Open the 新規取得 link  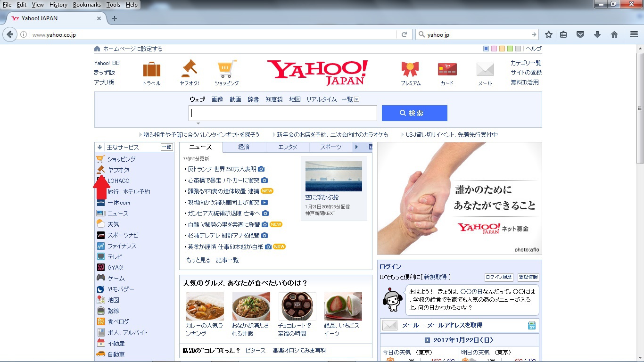click(436, 277)
